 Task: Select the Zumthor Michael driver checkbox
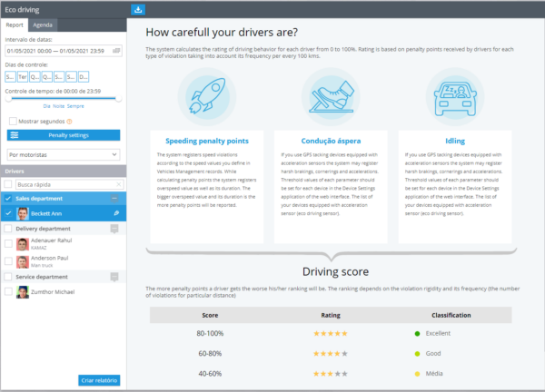pos(8,291)
